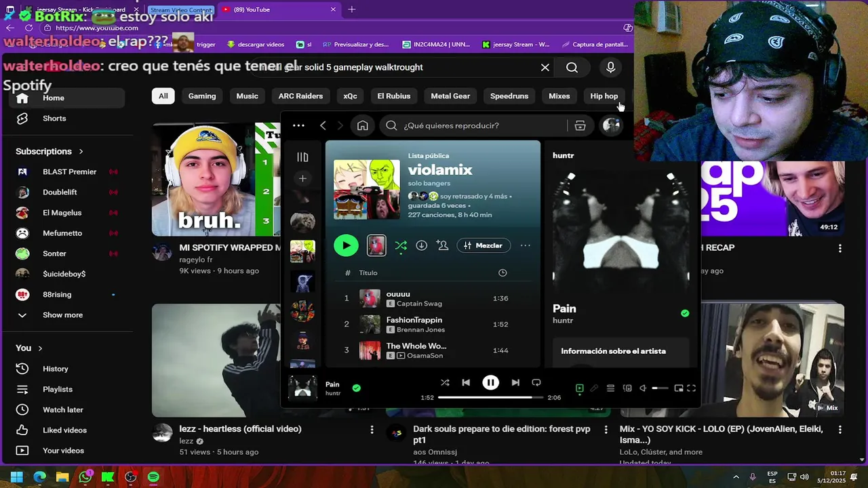Skip to next track

pyautogui.click(x=515, y=382)
